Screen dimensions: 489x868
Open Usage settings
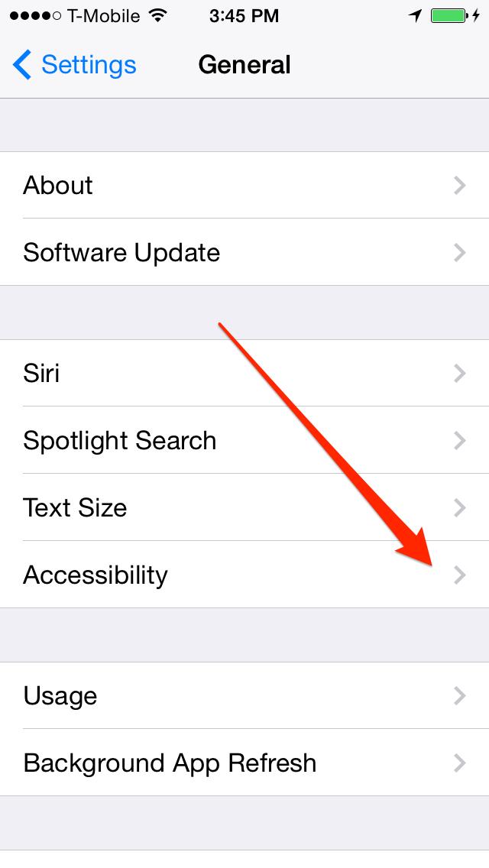[244, 695]
